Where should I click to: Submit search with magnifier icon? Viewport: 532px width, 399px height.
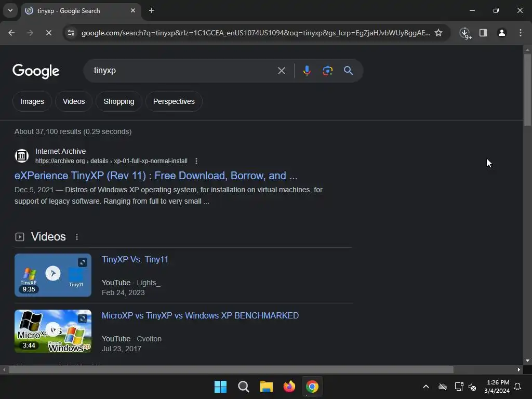click(x=348, y=71)
